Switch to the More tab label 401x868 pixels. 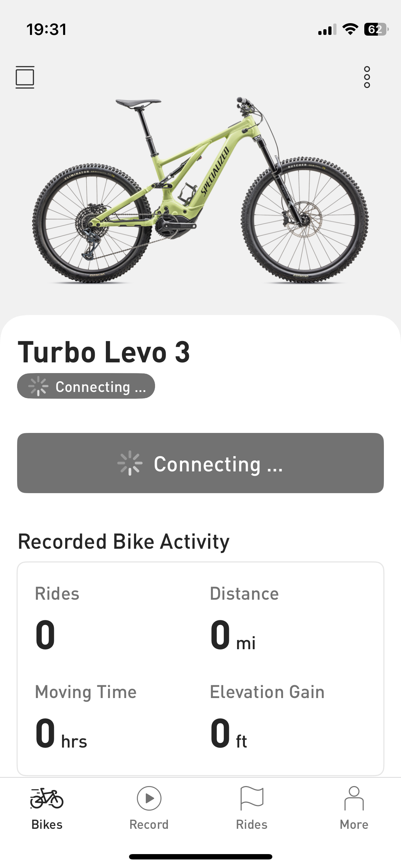(x=354, y=825)
